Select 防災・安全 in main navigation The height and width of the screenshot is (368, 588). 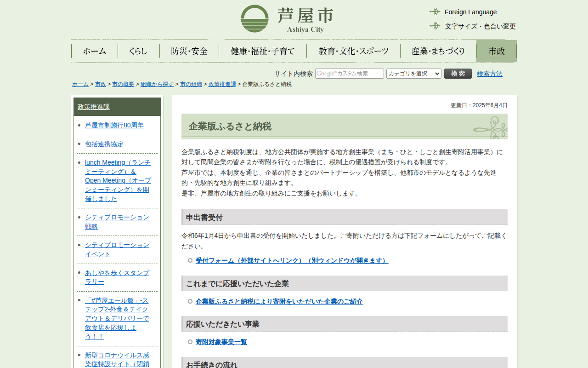pyautogui.click(x=189, y=51)
